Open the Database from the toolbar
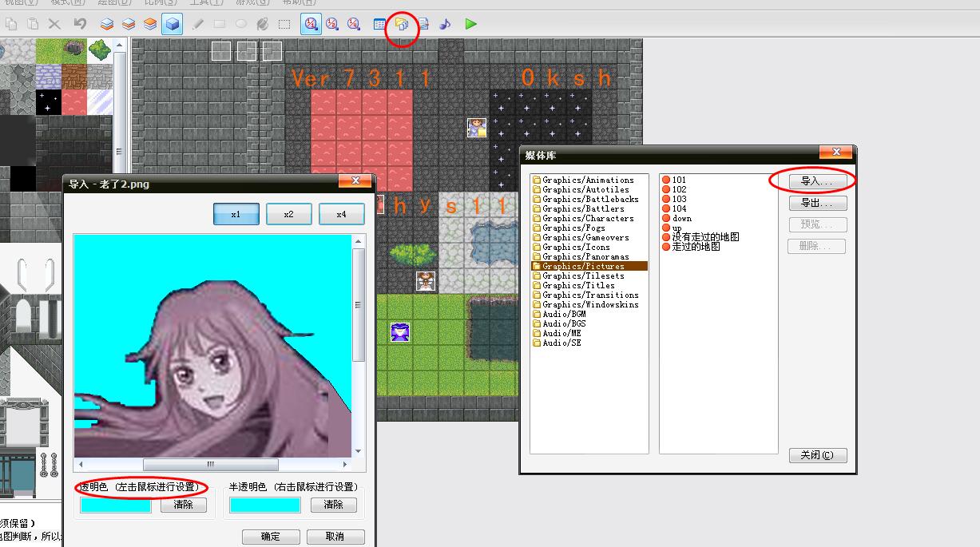This screenshot has height=547, width=980. (380, 24)
